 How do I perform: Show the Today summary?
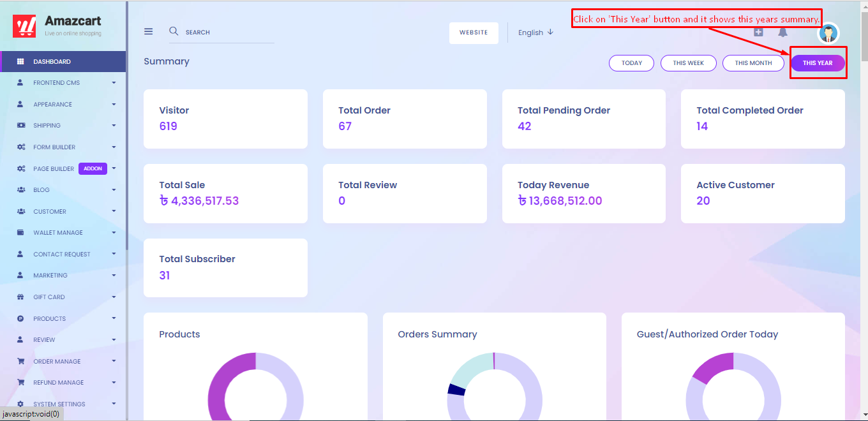pyautogui.click(x=632, y=63)
